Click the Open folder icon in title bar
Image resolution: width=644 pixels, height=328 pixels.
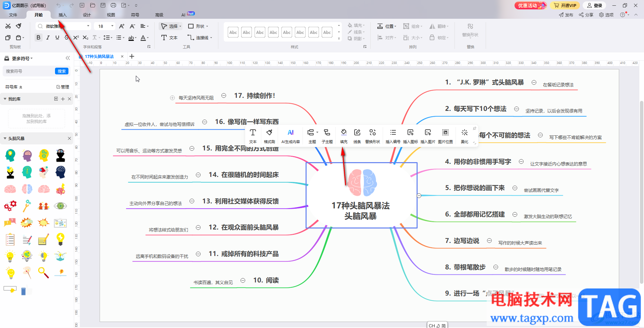tap(93, 5)
